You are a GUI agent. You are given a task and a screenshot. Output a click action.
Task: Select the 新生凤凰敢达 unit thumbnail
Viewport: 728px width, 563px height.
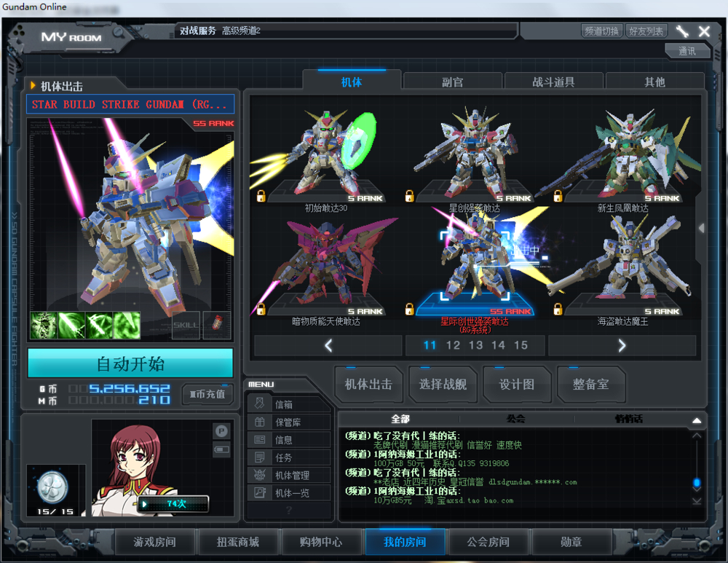(x=622, y=156)
